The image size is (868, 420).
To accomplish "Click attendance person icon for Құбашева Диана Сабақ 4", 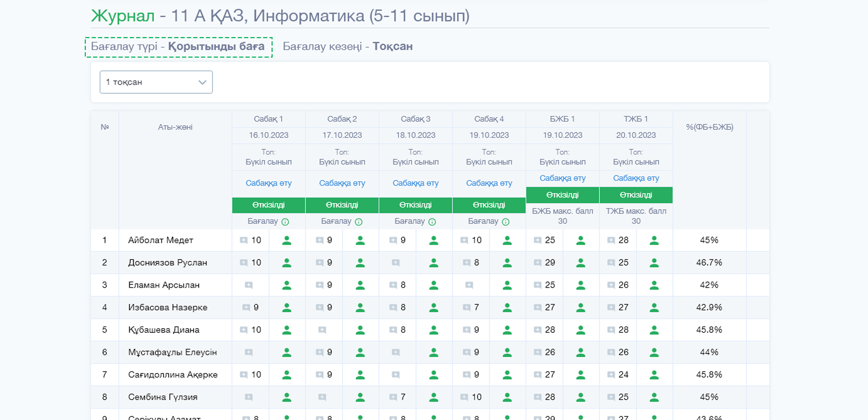I will [507, 330].
